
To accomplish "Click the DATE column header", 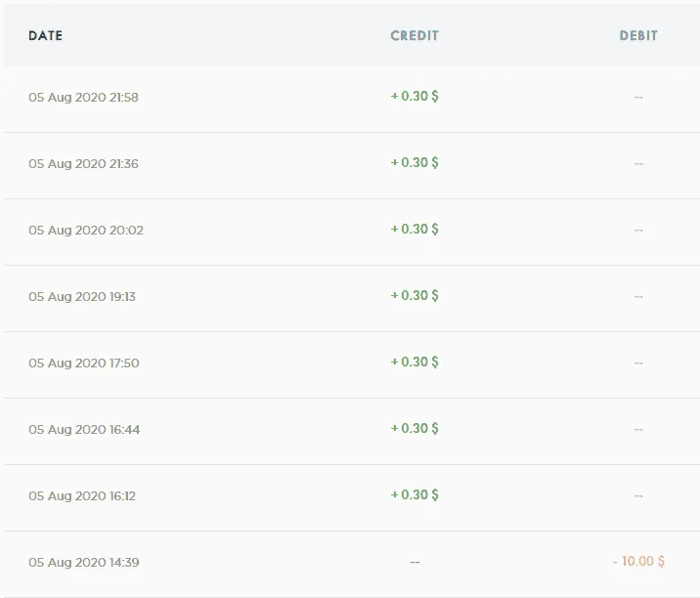I will click(46, 36).
